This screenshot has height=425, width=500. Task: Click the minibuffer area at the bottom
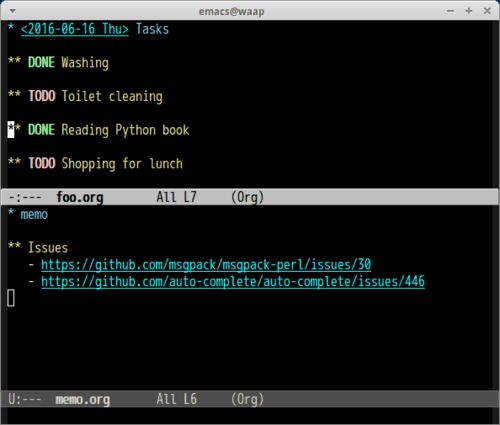[250, 415]
